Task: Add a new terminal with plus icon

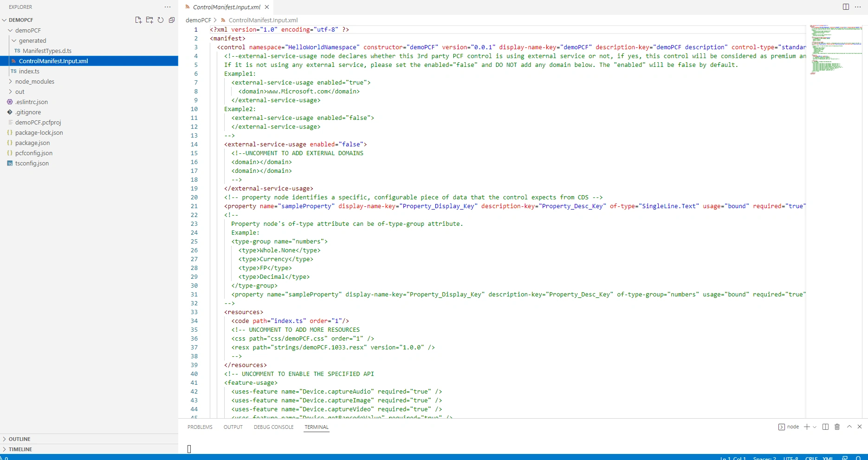Action: pyautogui.click(x=807, y=427)
